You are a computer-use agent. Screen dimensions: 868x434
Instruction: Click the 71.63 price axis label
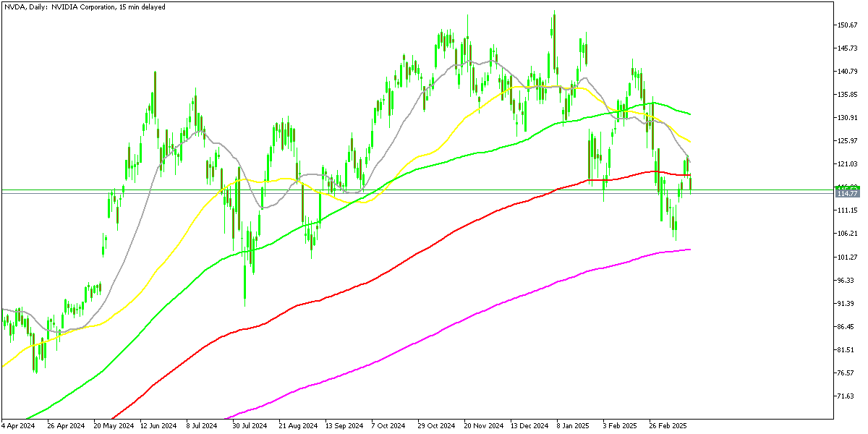[847, 396]
